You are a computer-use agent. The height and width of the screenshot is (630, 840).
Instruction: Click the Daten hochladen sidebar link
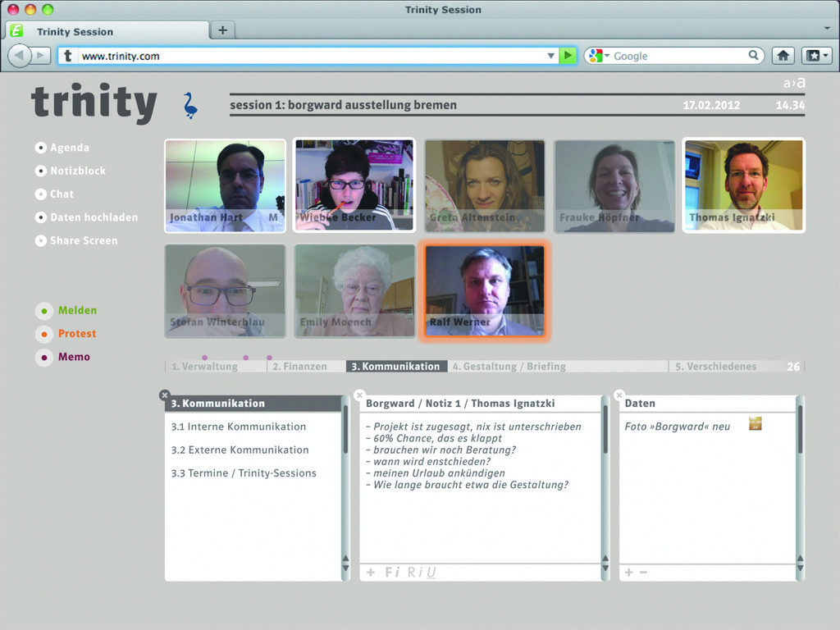pos(94,217)
